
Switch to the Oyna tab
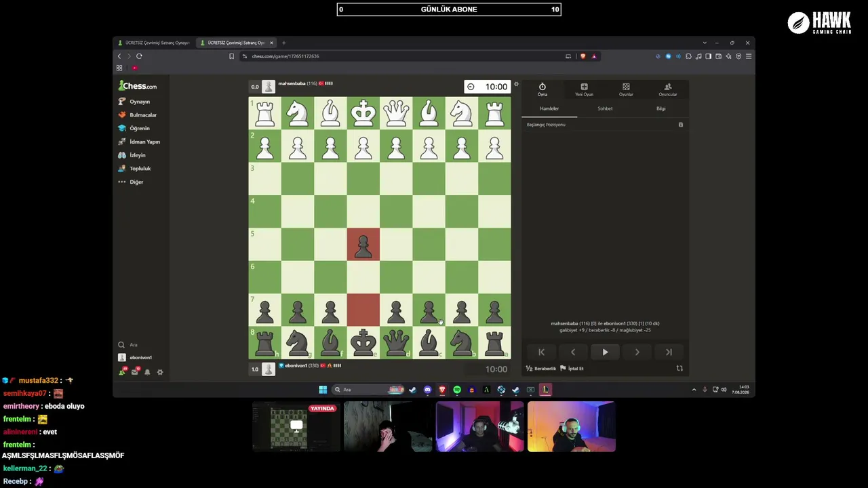(x=542, y=89)
